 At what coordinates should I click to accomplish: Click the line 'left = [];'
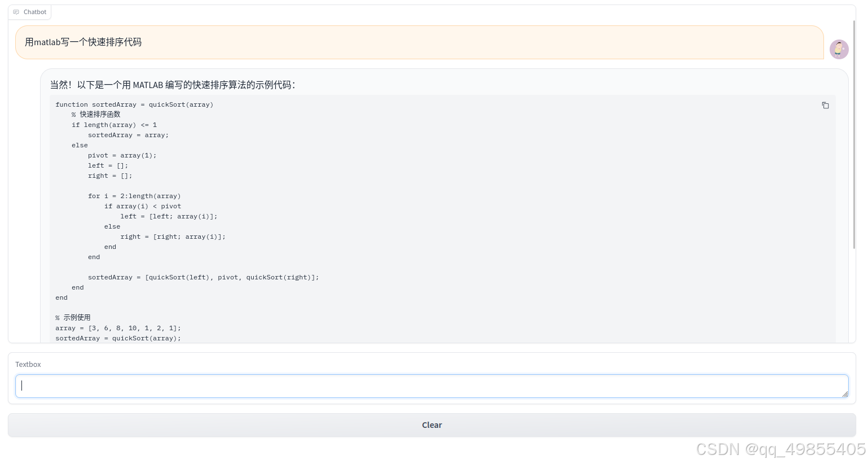click(x=108, y=166)
